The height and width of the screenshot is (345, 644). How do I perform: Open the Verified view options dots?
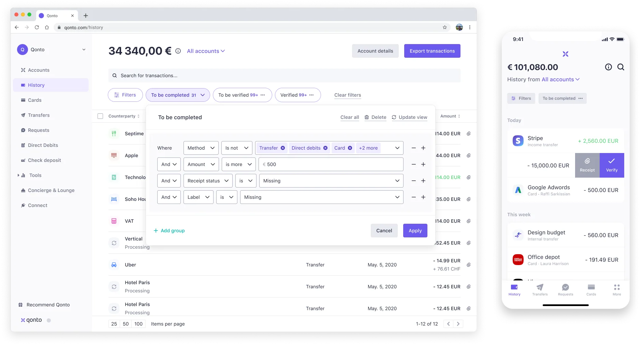point(311,95)
